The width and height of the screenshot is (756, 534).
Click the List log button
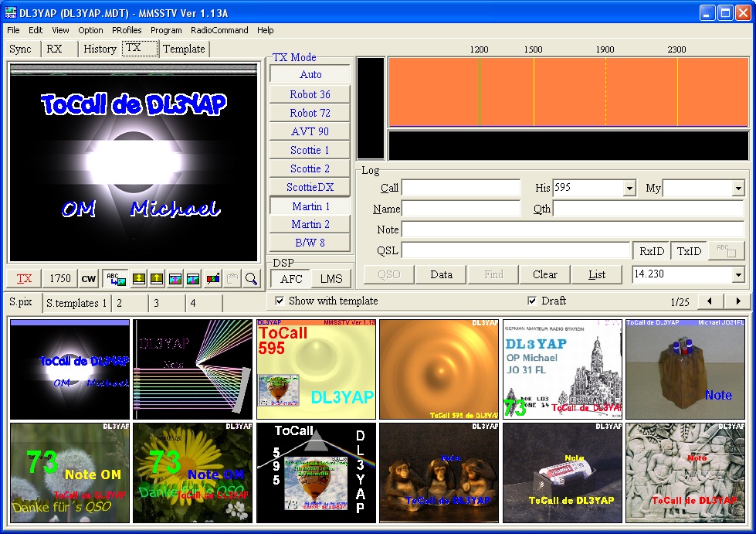click(597, 274)
